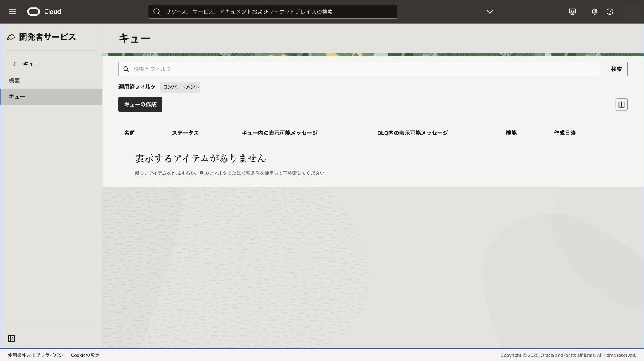Click the 作成日時 column header
644x361 pixels.
click(565, 133)
